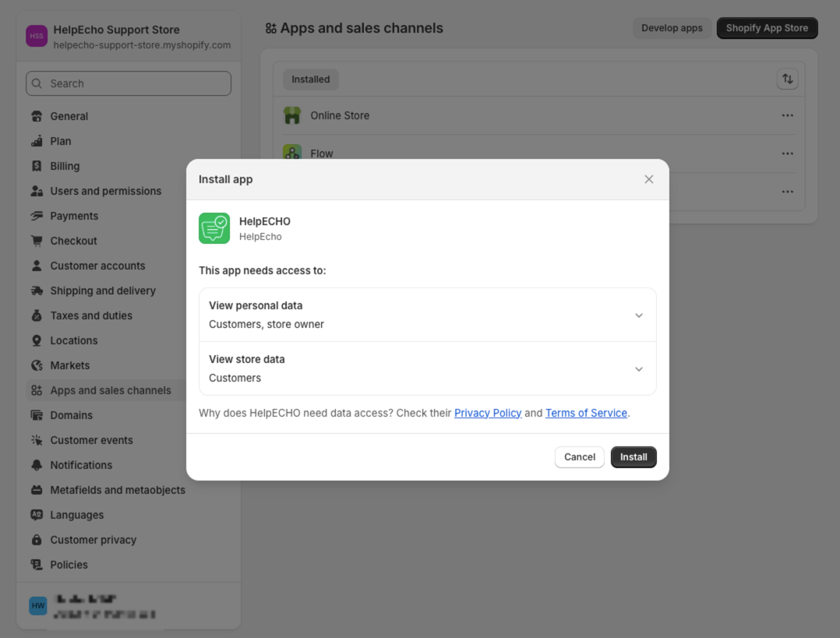
Task: Go to the Domains settings page
Action: pyautogui.click(x=71, y=415)
